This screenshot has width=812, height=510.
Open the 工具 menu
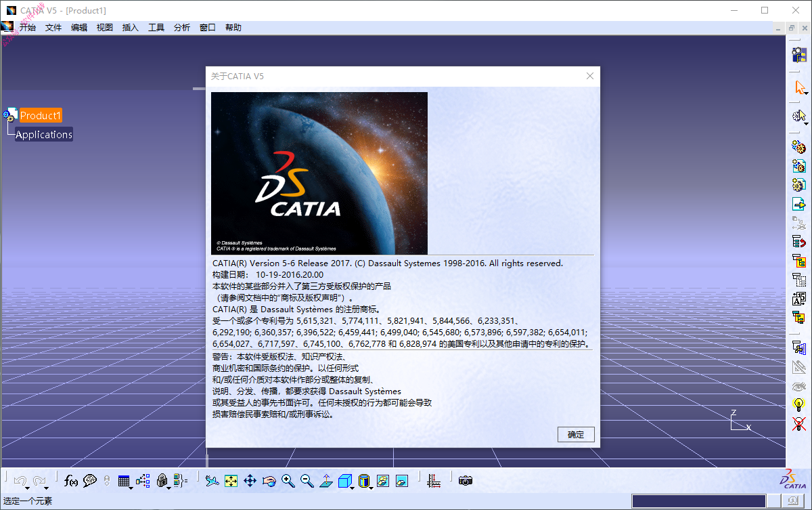(x=156, y=28)
